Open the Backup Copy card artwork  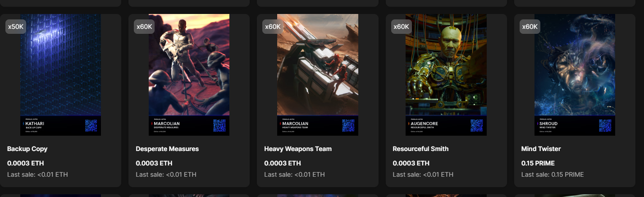(x=60, y=75)
